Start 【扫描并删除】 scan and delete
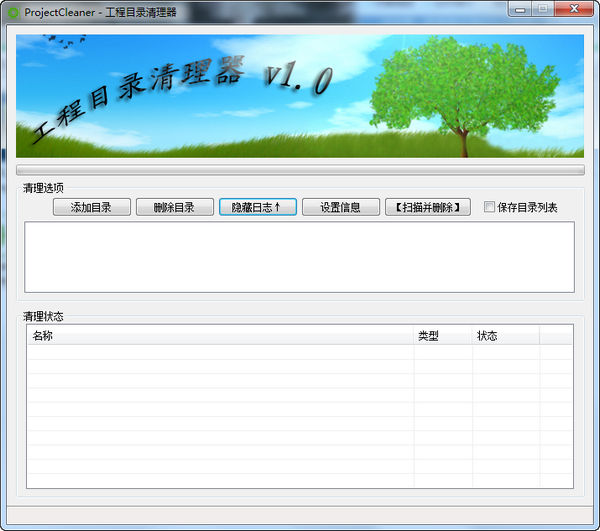Viewport: 600px width, 531px height. [x=428, y=207]
